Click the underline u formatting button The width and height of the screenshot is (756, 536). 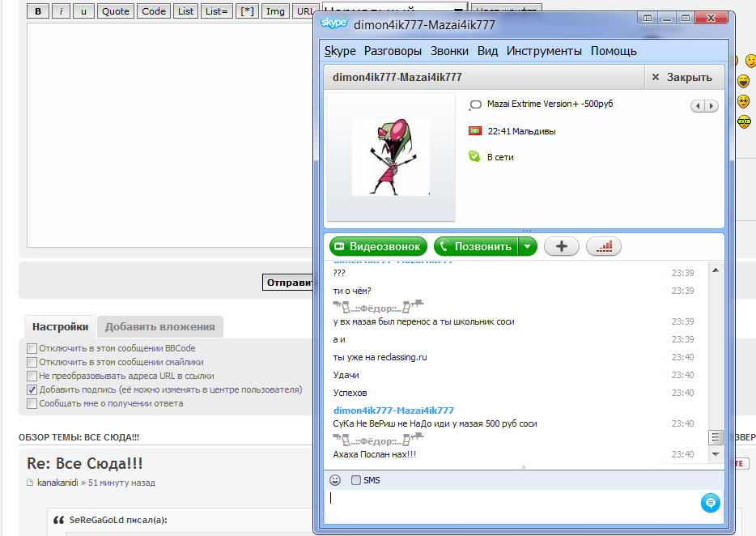pos(83,11)
